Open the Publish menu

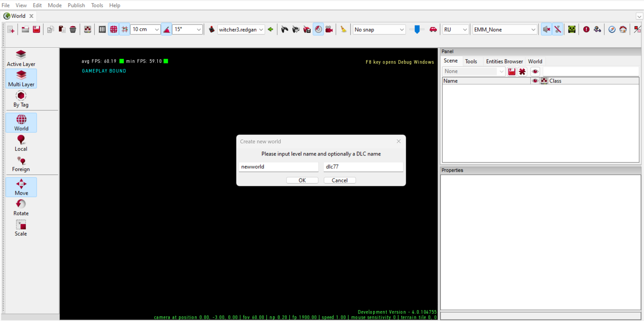(x=76, y=5)
